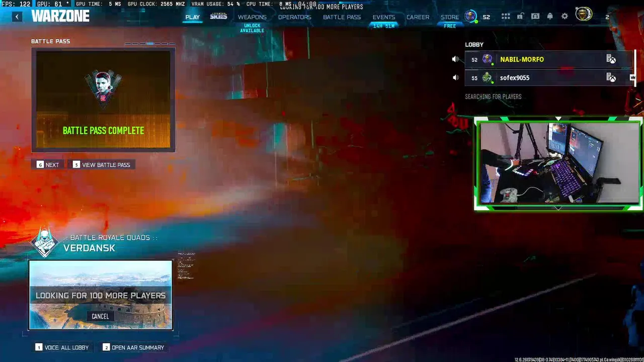The height and width of the screenshot is (362, 644).
Task: Click the LOBBY header label
Action: point(474,45)
